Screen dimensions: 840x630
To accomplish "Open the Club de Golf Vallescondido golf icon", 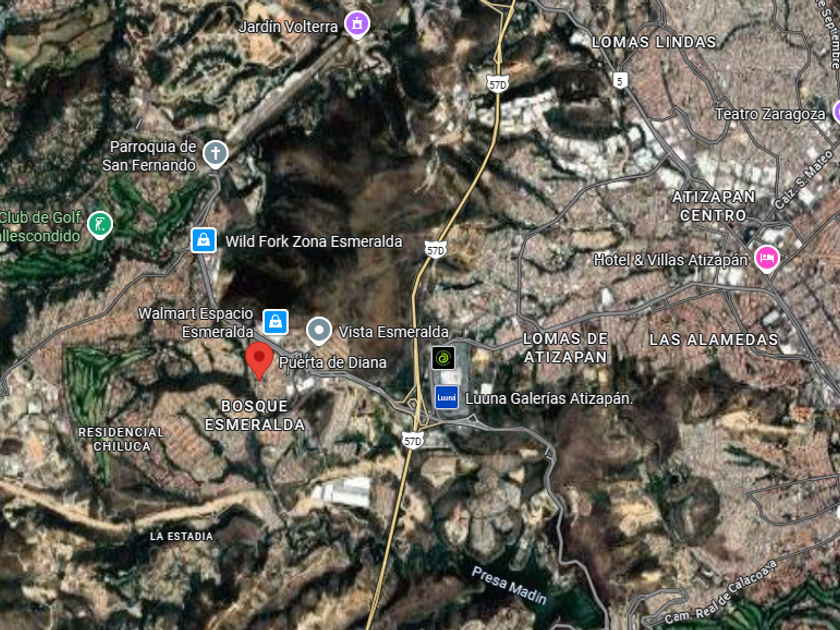I will (100, 224).
